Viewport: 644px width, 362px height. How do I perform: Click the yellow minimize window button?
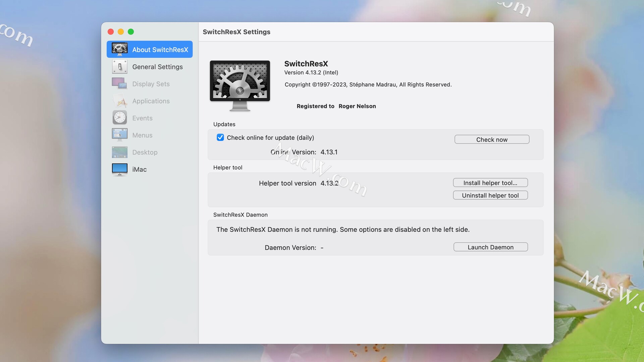[121, 32]
